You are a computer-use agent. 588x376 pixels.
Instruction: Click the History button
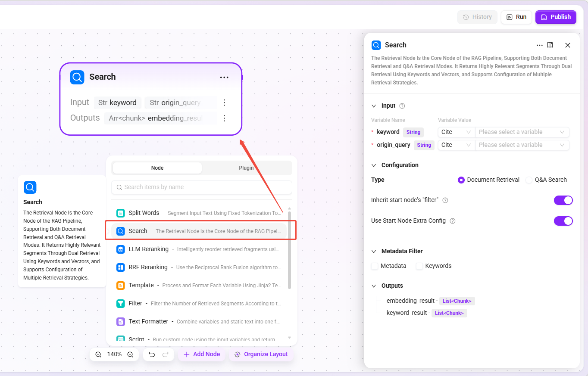click(x=477, y=17)
